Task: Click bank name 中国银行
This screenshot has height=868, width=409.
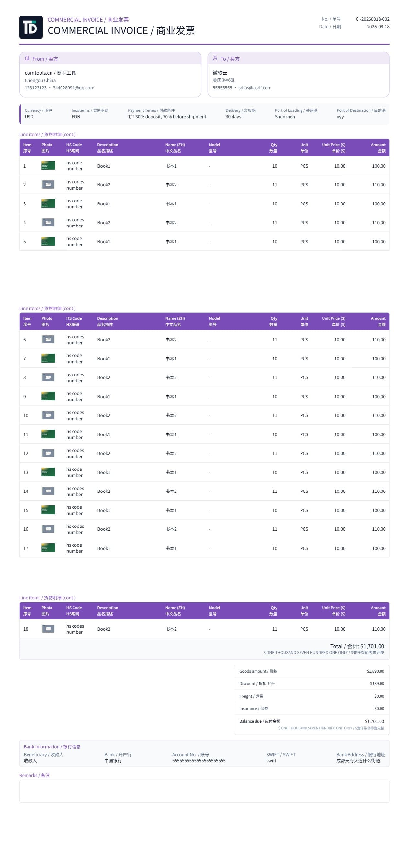Action: (113, 761)
